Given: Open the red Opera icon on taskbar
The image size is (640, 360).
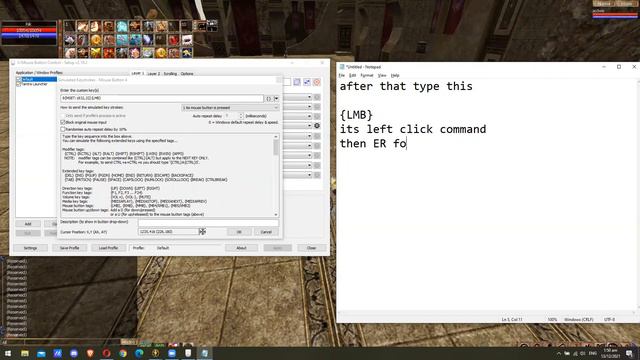Looking at the screenshot, I should [x=107, y=353].
